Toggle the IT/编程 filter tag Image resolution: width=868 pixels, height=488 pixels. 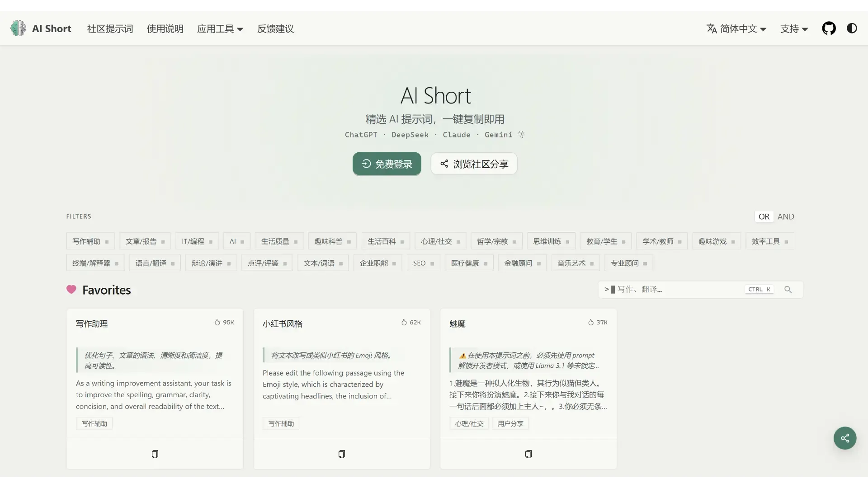(197, 241)
